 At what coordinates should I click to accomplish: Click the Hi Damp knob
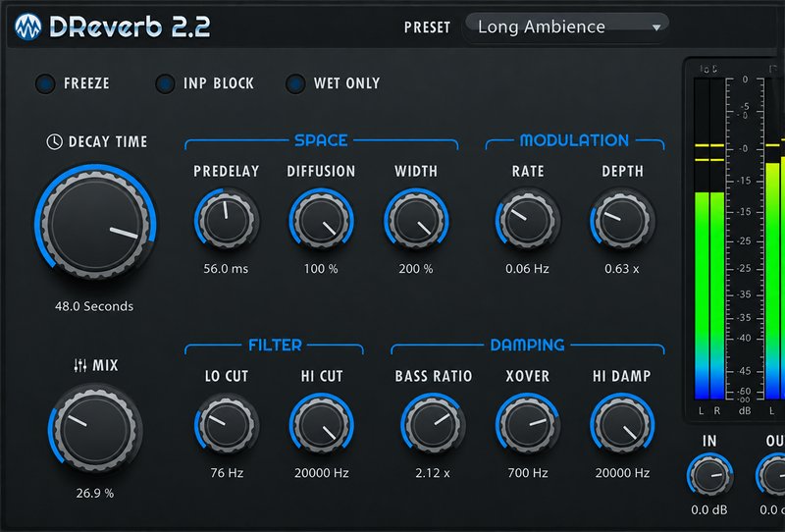622,425
